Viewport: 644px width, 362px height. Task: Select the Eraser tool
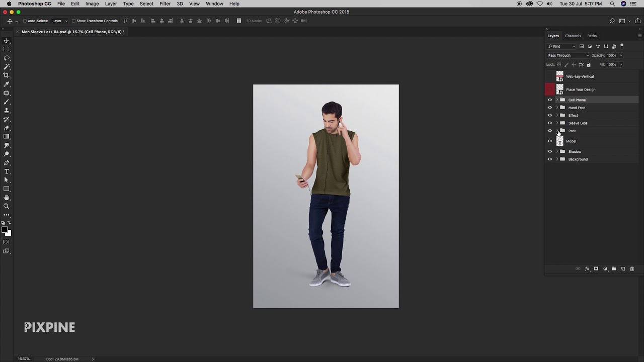[7, 128]
